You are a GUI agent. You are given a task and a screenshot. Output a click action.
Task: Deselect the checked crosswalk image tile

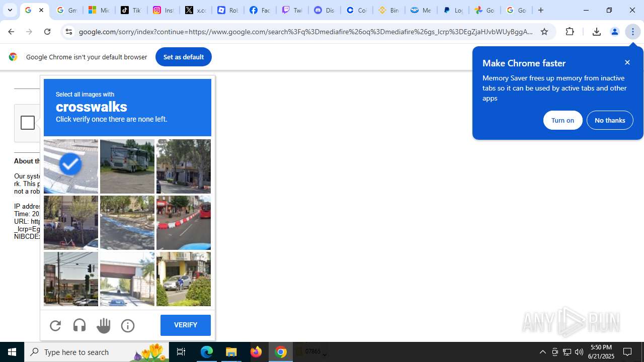[71, 166]
